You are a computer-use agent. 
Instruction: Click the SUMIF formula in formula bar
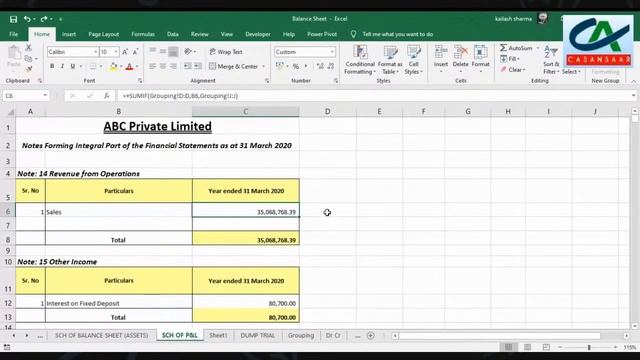180,96
